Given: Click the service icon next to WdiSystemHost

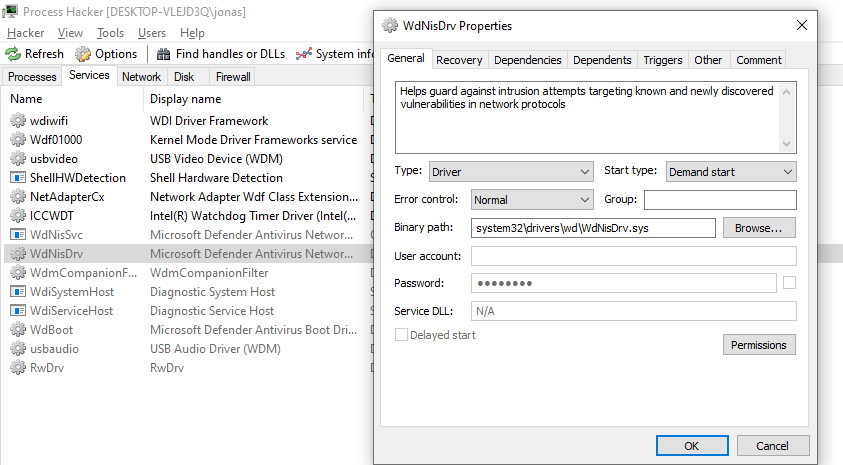Looking at the screenshot, I should pyautogui.click(x=18, y=291).
